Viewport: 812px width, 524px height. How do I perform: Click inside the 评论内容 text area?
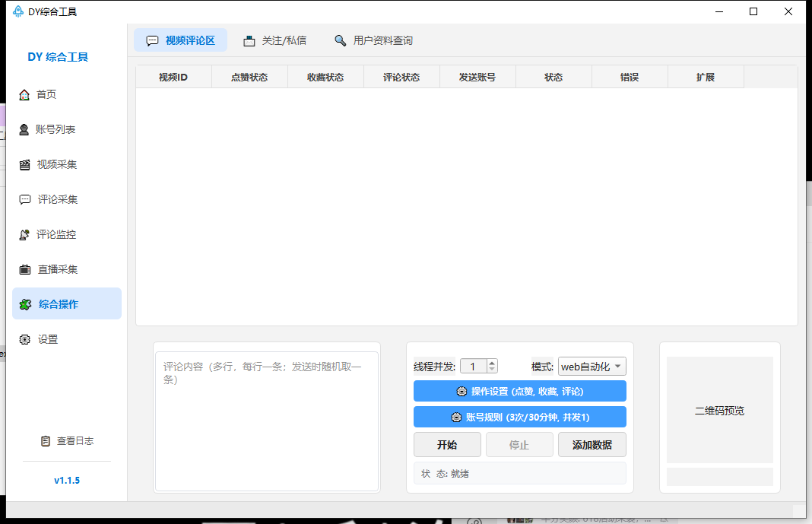(x=267, y=421)
